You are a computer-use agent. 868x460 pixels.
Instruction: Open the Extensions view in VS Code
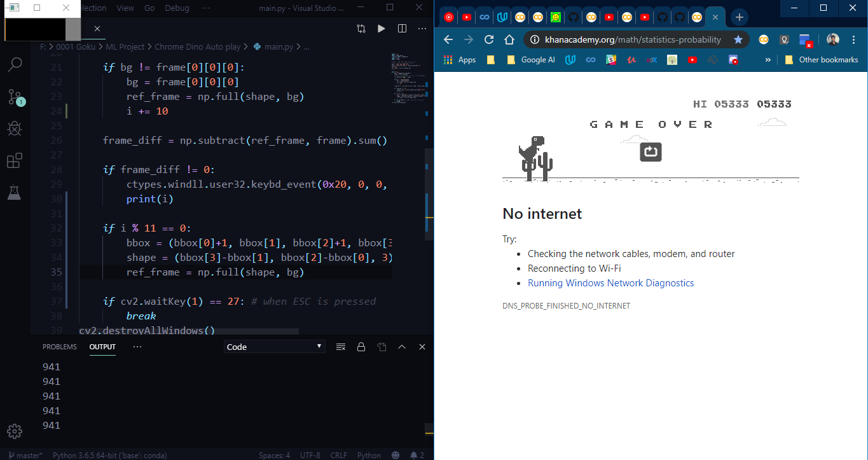(15, 160)
